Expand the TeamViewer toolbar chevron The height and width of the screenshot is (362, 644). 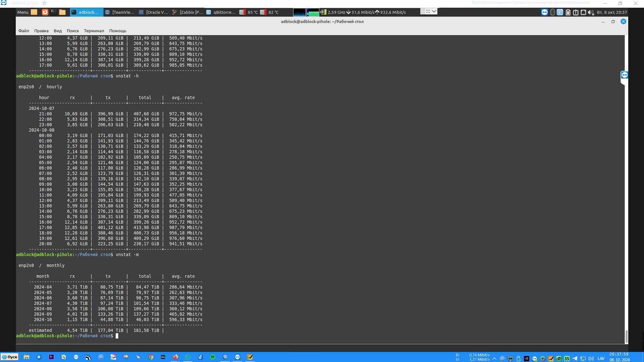click(434, 11)
